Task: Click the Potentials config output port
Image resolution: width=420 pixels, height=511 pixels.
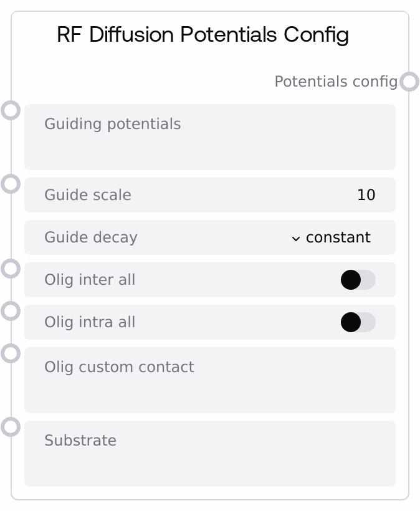Action: [x=409, y=82]
